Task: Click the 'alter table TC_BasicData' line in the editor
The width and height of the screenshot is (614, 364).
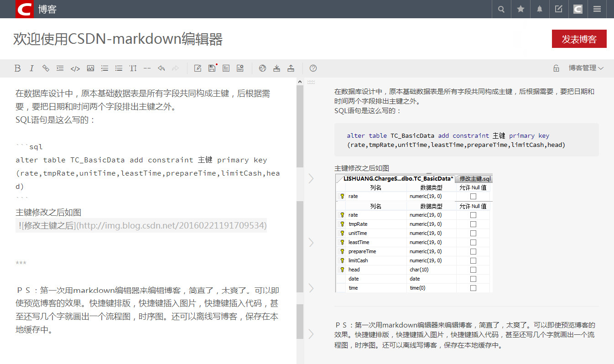Action: coord(141,160)
